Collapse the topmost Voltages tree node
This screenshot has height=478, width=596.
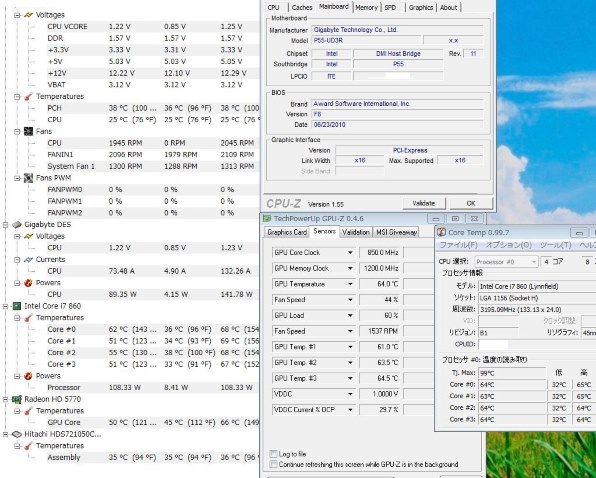click(x=17, y=15)
